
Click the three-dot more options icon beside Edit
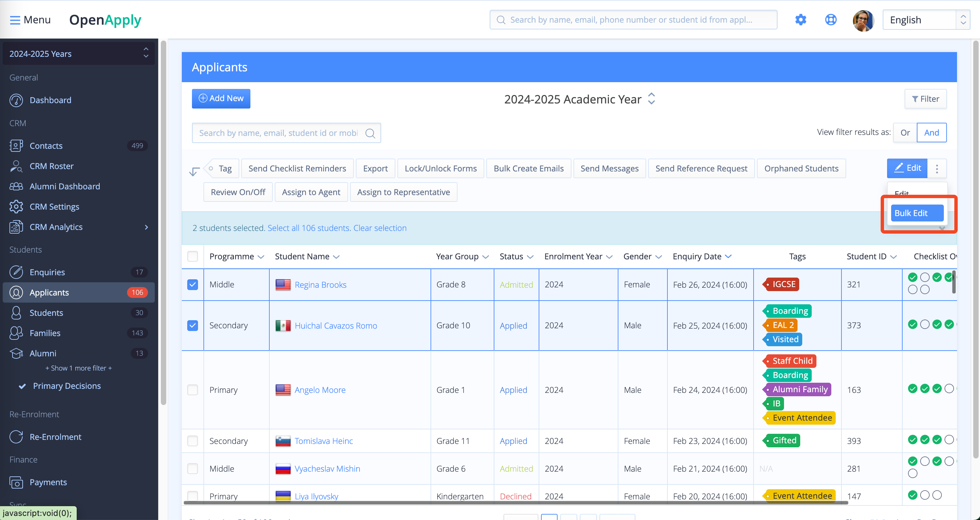coord(937,169)
